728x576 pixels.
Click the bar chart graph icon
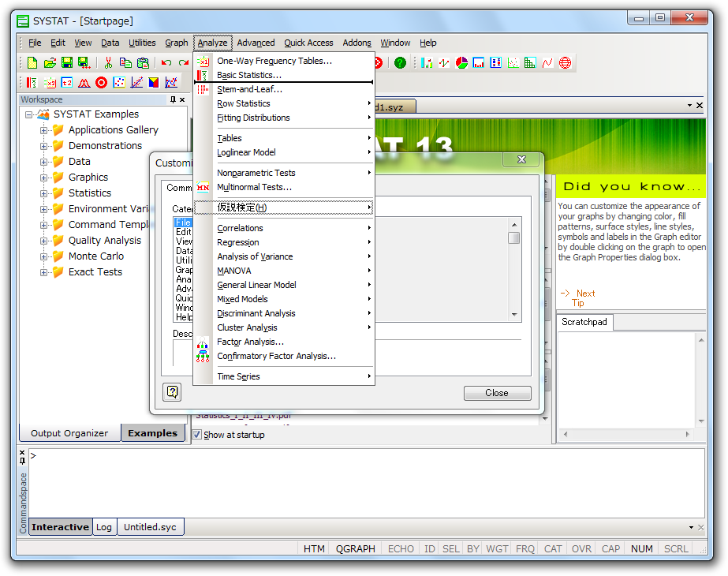point(427,62)
